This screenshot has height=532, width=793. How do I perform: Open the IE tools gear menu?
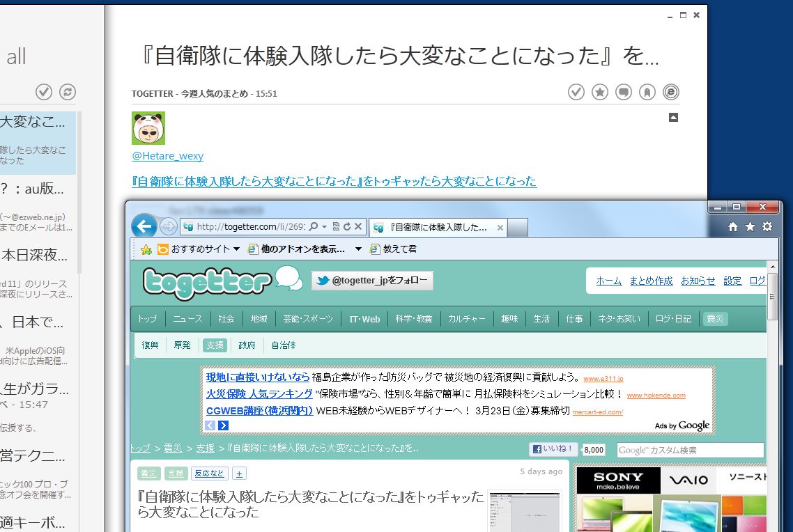pos(767,227)
